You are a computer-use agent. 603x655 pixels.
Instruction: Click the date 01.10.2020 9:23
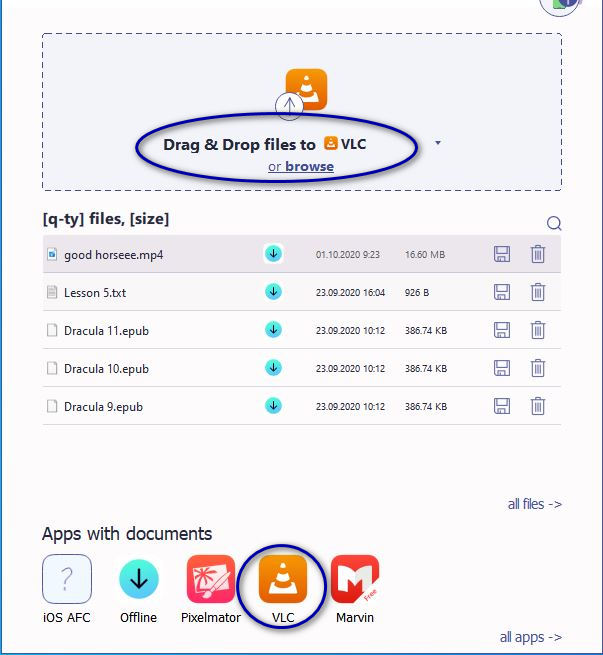click(x=347, y=254)
